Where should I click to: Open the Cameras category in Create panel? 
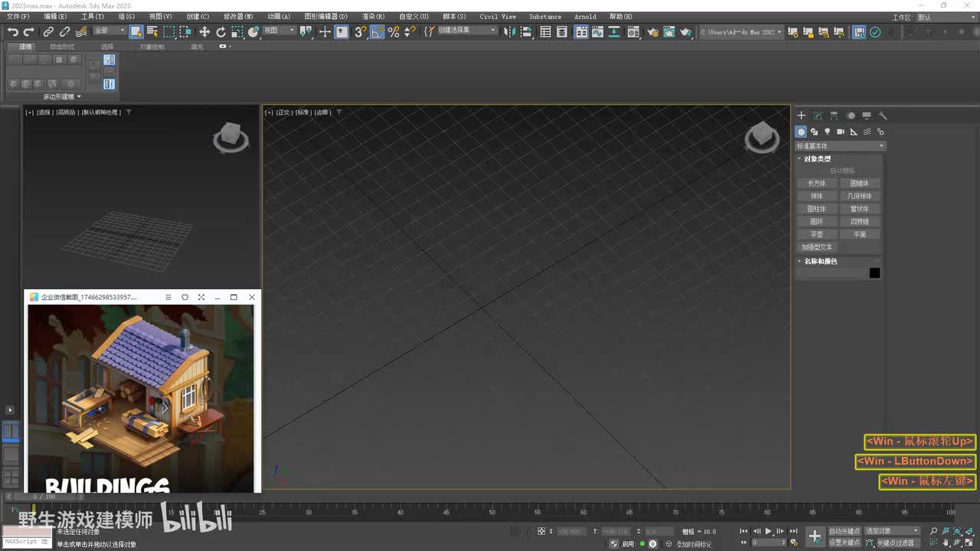click(x=840, y=132)
